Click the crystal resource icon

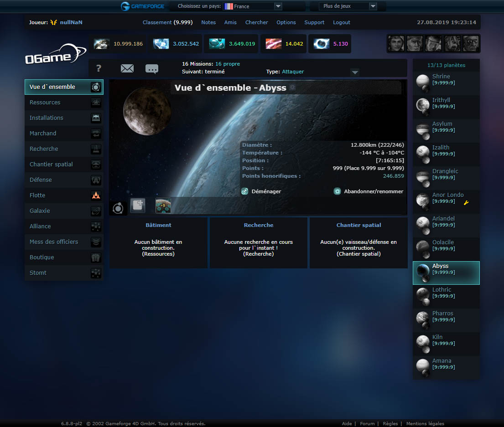pos(161,44)
